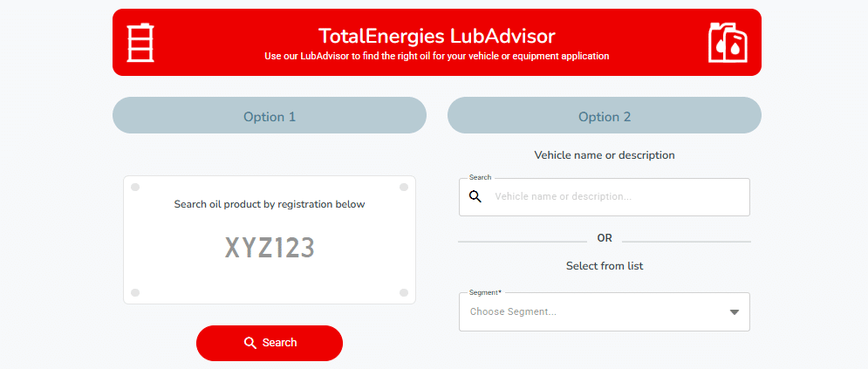Image resolution: width=868 pixels, height=369 pixels.
Task: Click the top-right screw dot on the plate
Action: tap(404, 188)
